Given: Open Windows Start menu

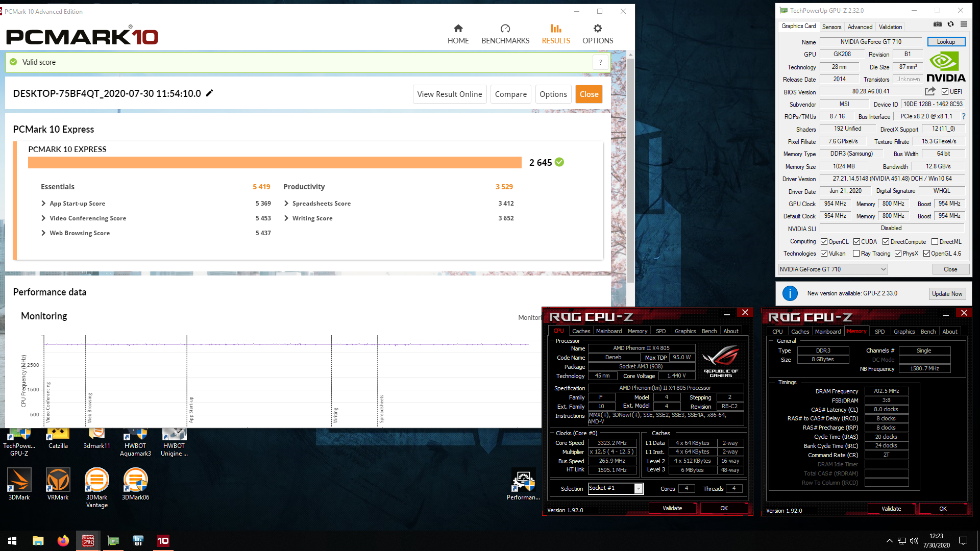Looking at the screenshot, I should click(12, 541).
